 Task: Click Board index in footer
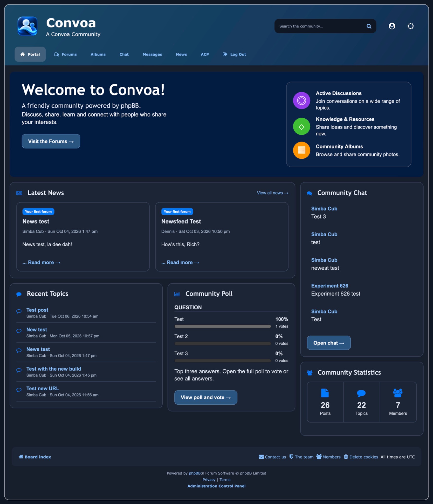[35, 457]
